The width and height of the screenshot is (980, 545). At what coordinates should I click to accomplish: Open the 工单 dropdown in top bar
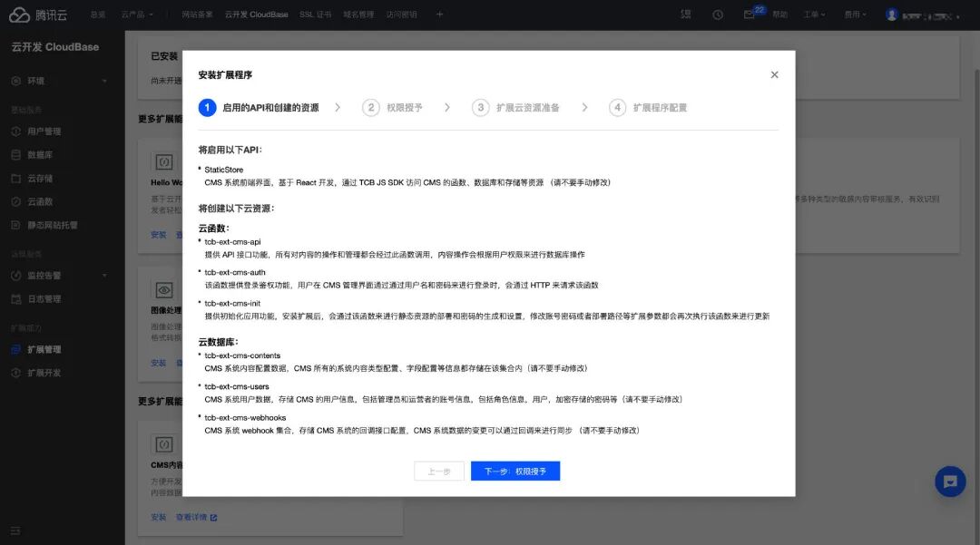814,15
